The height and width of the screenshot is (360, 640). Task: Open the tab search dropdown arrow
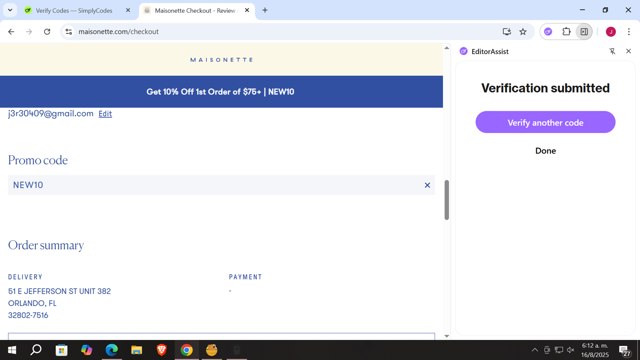[10, 10]
